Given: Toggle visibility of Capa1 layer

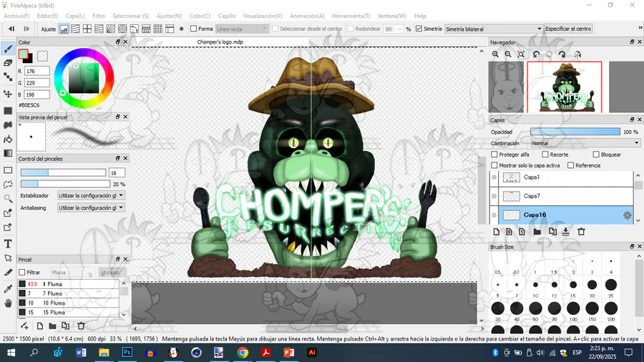Looking at the screenshot, I should (x=494, y=177).
